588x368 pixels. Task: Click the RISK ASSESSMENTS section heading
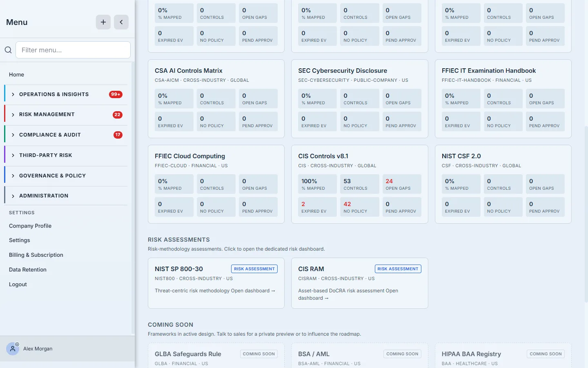[179, 240]
